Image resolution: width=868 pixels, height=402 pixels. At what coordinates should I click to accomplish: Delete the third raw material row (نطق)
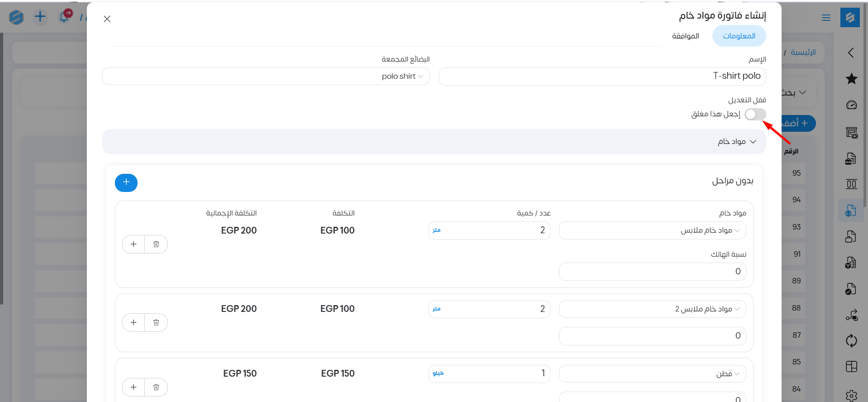coord(156,388)
